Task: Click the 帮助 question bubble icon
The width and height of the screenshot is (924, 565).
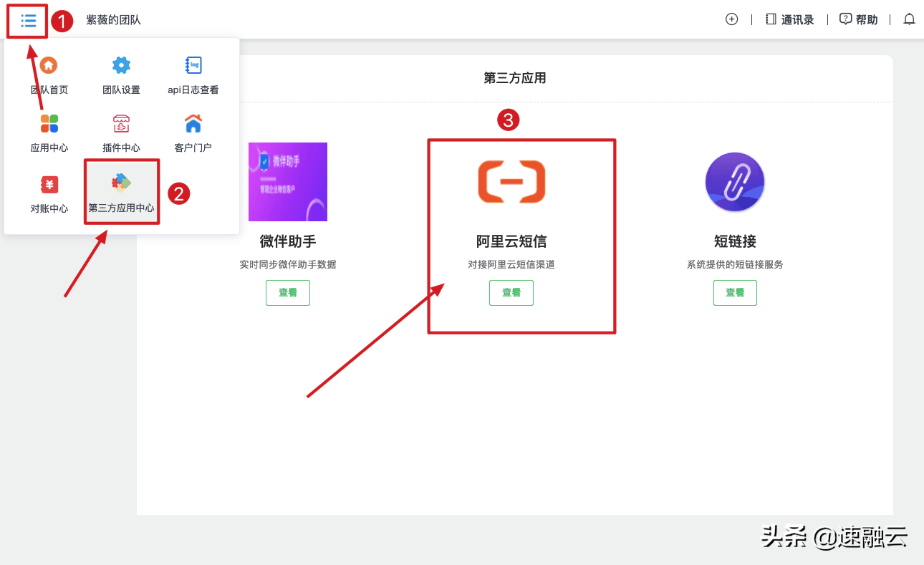Action: coord(845,19)
